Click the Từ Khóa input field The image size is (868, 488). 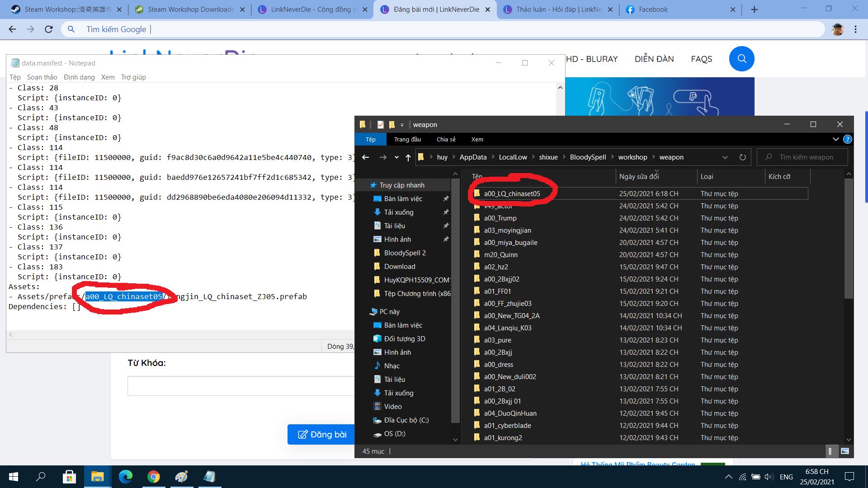tap(241, 386)
